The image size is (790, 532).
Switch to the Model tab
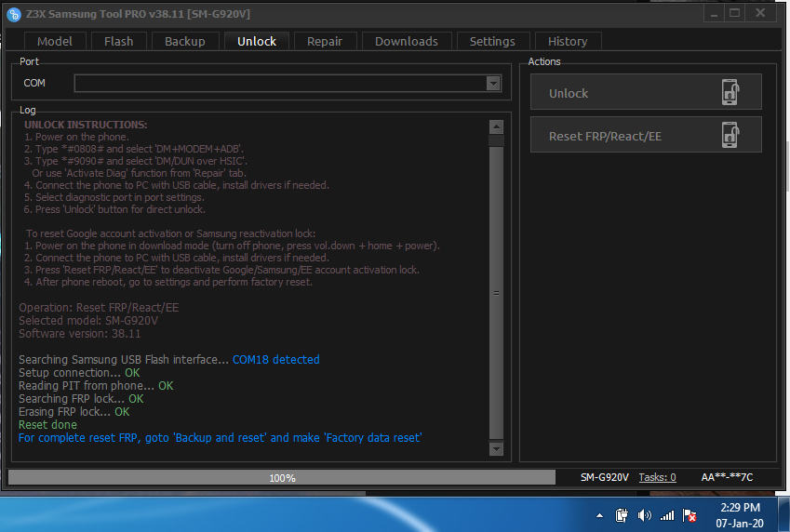pyautogui.click(x=55, y=41)
